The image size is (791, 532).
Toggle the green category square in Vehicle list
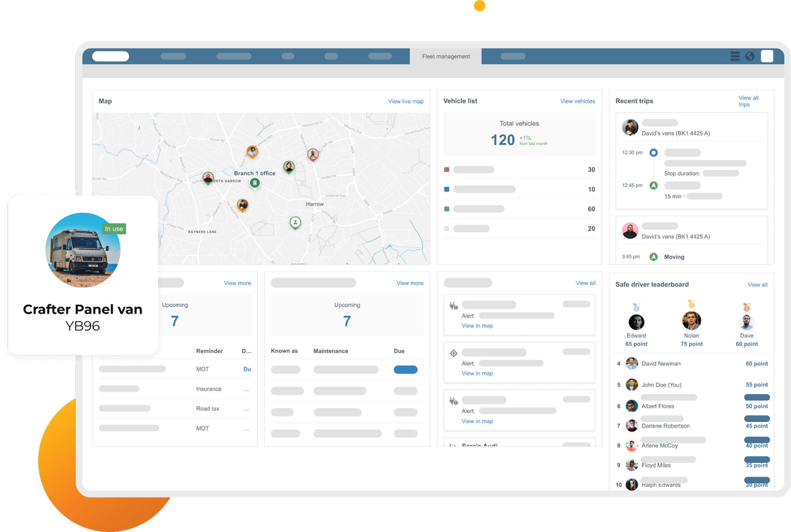pos(446,209)
